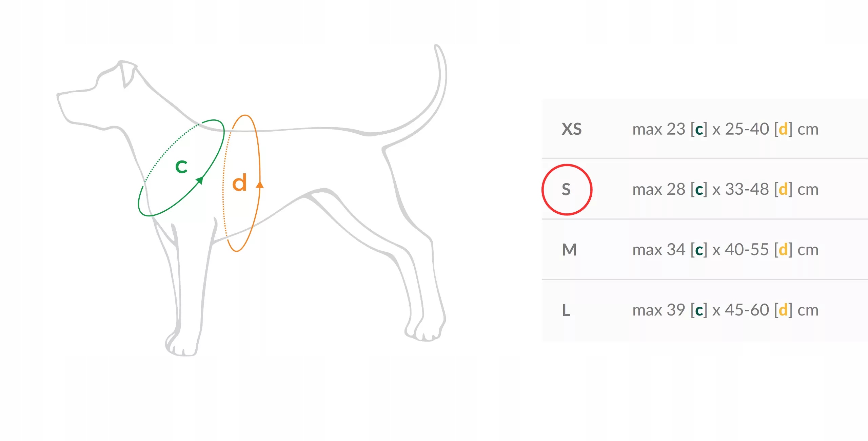Select the XS size label
This screenshot has width=868, height=441.
click(572, 129)
